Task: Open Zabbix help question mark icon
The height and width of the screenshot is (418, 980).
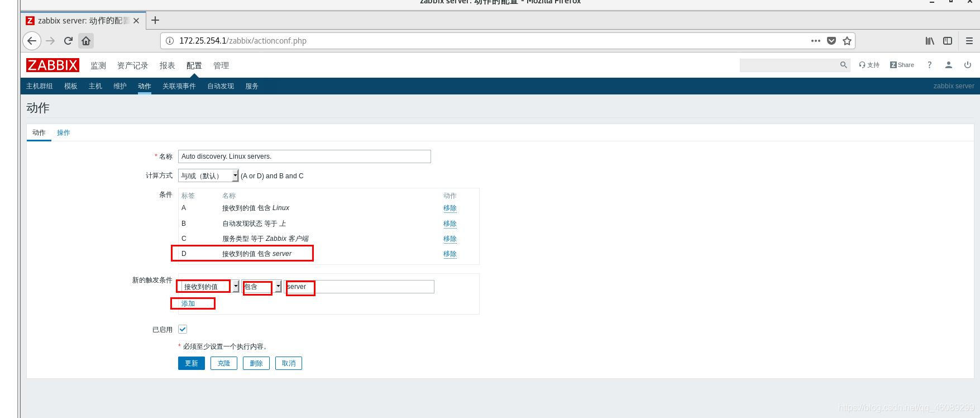Action: click(929, 65)
